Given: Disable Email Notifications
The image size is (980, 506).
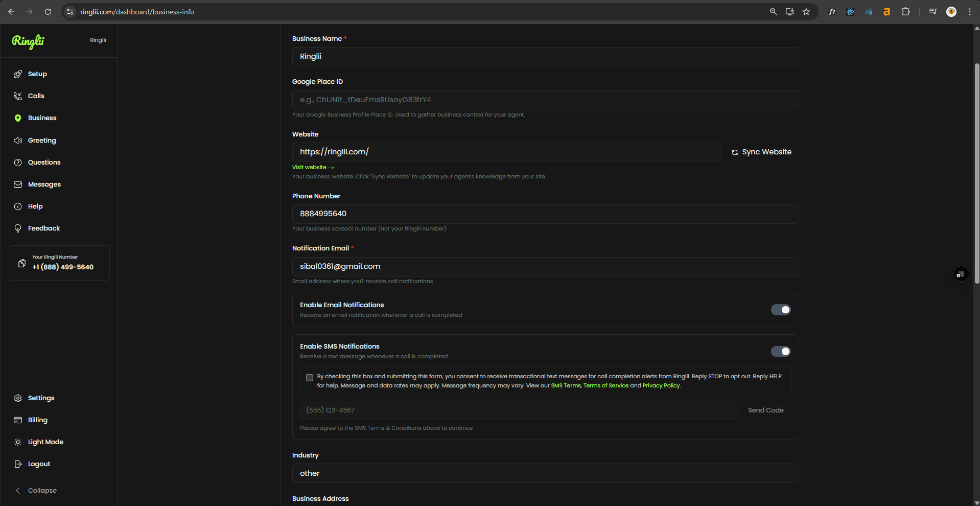Looking at the screenshot, I should [780, 309].
